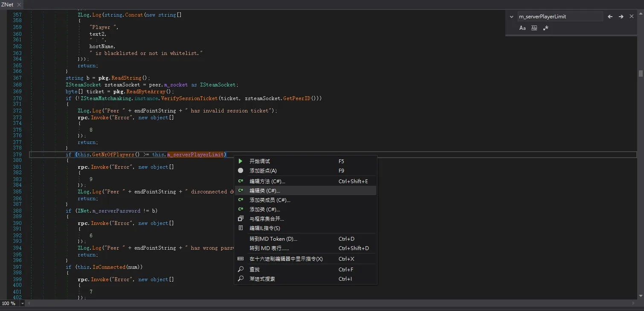Viewport: 644px width, 311px height.
Task: Close the ZNet tab
Action: (19, 4)
